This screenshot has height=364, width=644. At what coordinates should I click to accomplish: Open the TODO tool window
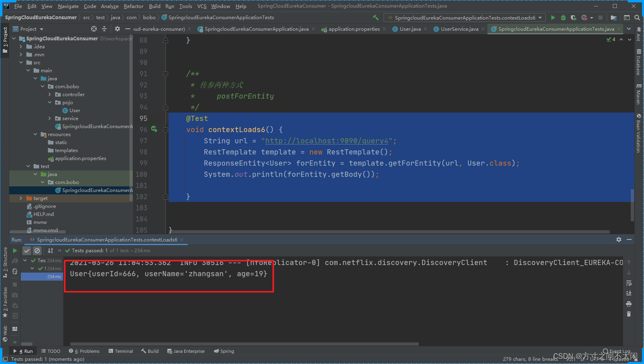[x=51, y=351]
